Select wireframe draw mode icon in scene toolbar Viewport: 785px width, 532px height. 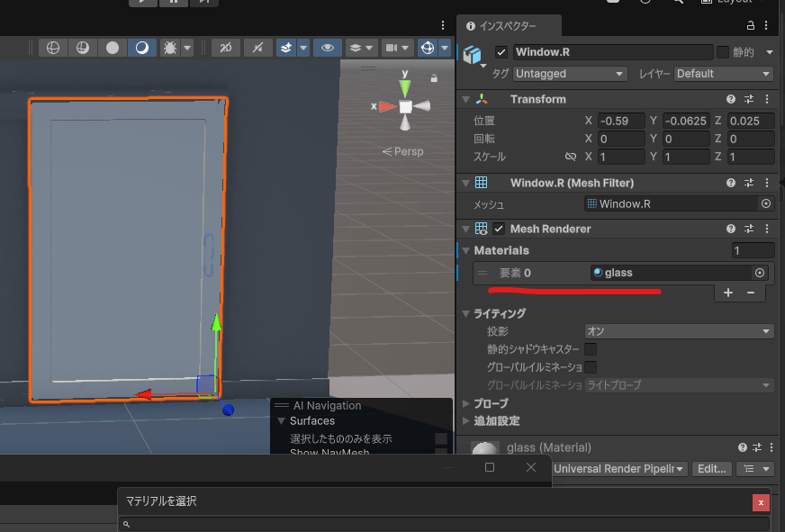[x=52, y=48]
